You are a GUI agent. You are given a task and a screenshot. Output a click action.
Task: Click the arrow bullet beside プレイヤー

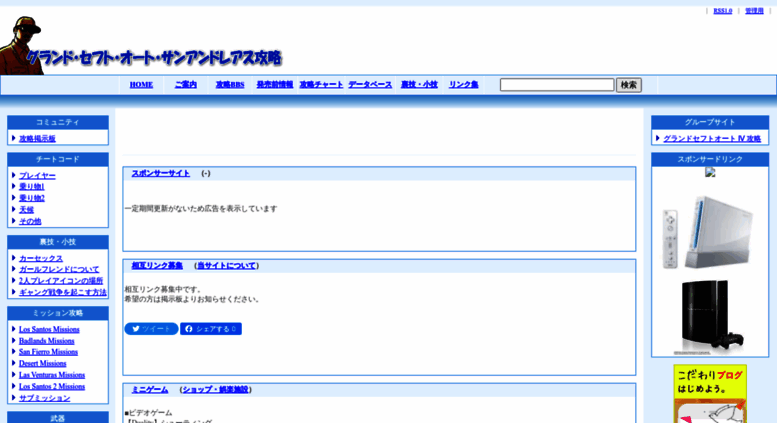point(14,175)
